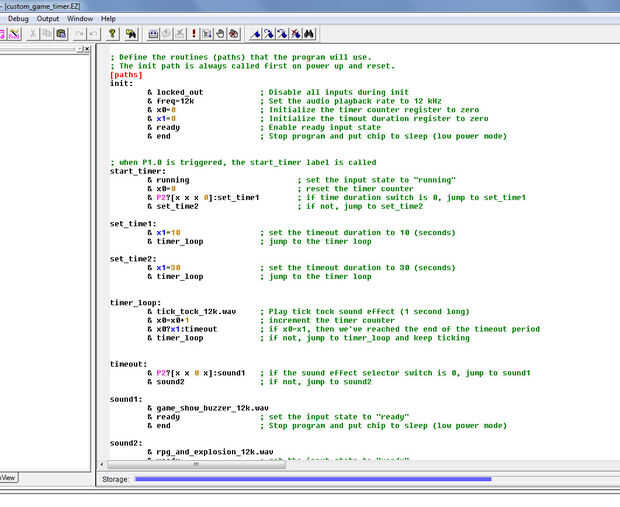This screenshot has width=620, height=507.
Task: Click the grayed-out icon left of the exclamation
Action: [180, 34]
